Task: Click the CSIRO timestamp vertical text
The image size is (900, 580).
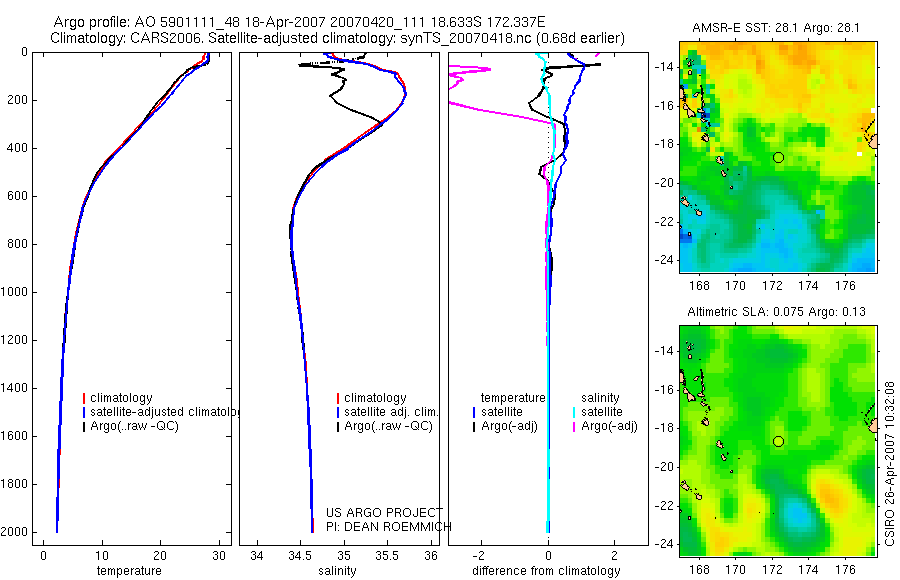Action: 890,463
